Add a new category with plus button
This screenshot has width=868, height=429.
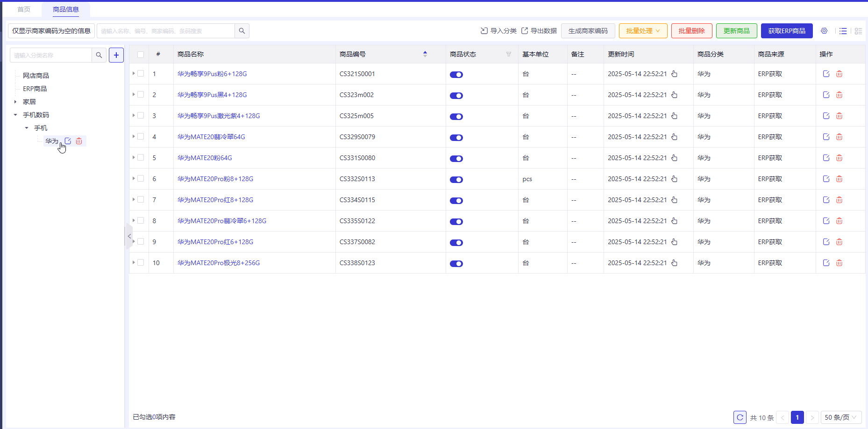[x=116, y=55]
